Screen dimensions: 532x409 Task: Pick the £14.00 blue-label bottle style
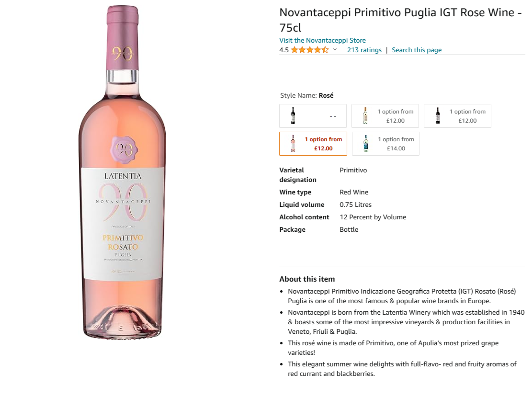pos(385,144)
